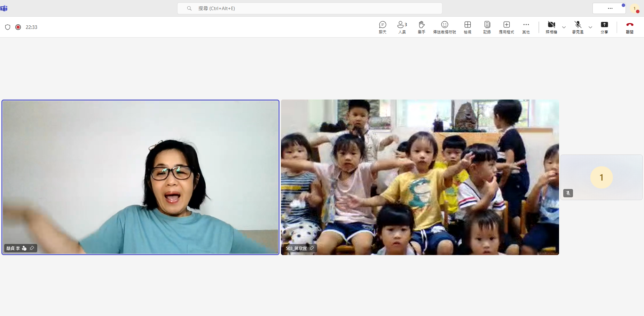The height and width of the screenshot is (316, 644).
Task: Unmute the microphone (麥克風)
Action: (578, 27)
